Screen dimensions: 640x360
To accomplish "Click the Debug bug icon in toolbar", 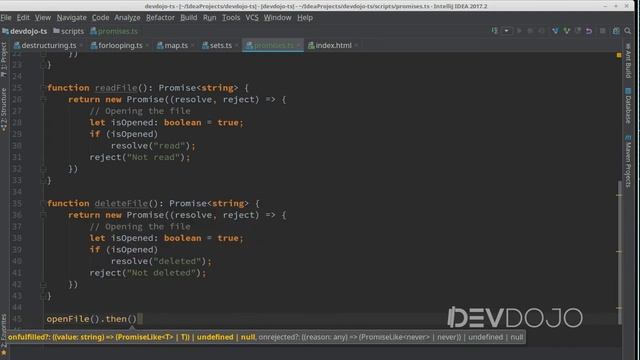I will [530, 31].
